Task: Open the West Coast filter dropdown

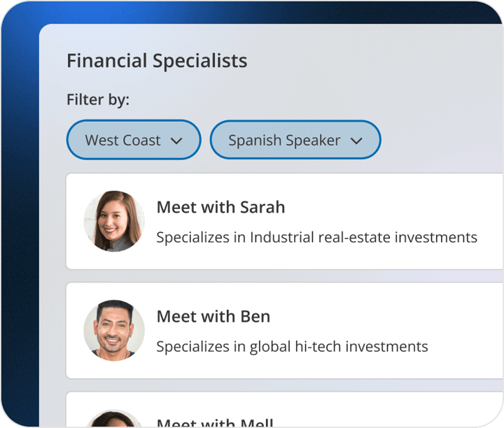Action: (134, 140)
